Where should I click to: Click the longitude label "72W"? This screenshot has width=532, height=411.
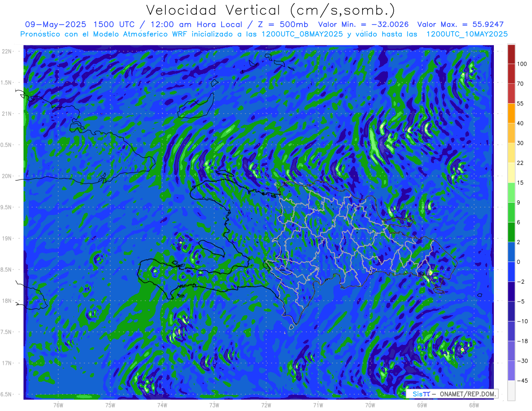click(266, 405)
